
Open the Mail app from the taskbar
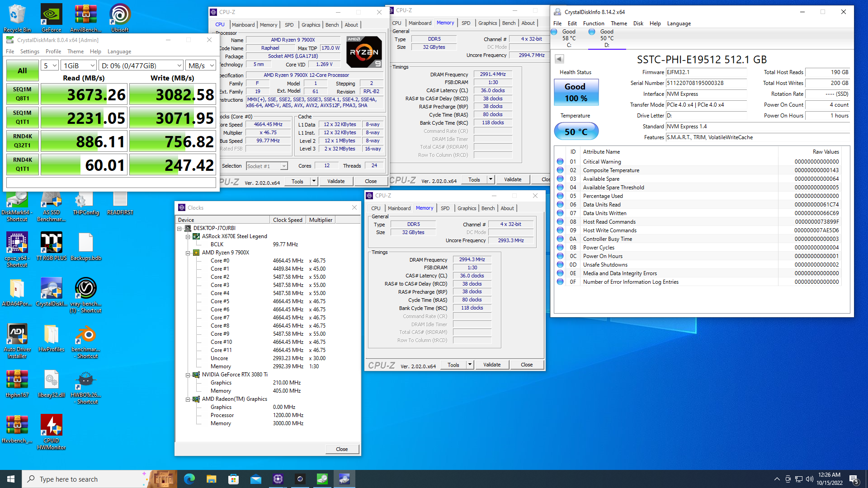255,479
